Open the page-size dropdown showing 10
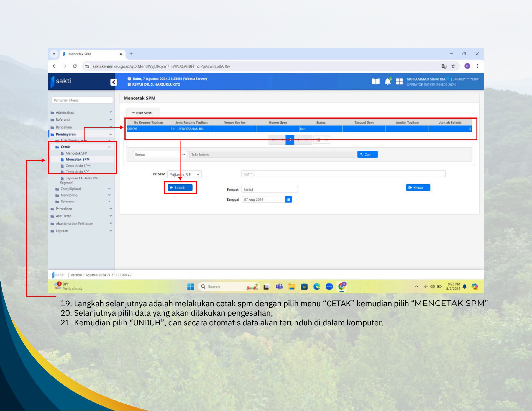 pyautogui.click(x=321, y=140)
